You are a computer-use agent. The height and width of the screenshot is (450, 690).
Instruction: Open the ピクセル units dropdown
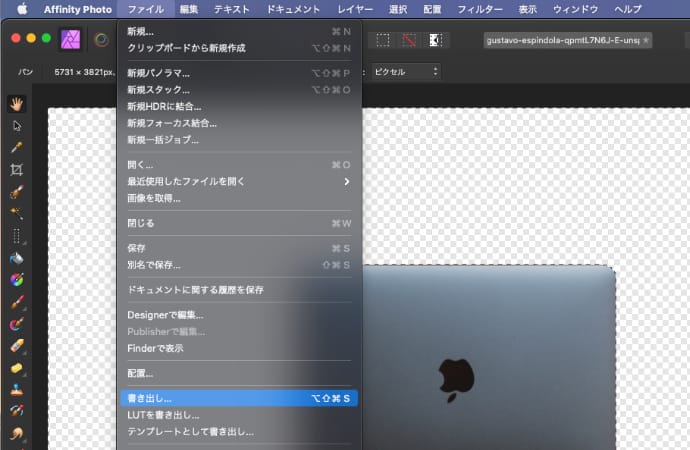click(405, 72)
